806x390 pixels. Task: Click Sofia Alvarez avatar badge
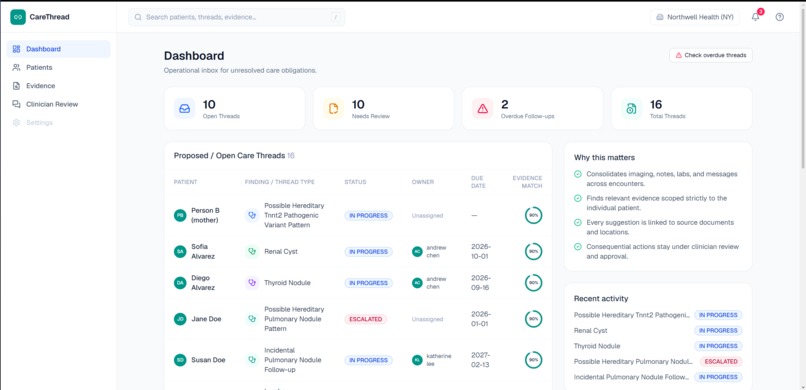[x=180, y=252]
